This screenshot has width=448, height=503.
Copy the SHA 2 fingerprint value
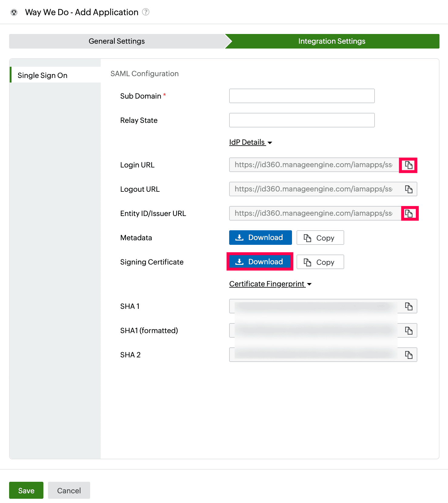[x=409, y=355]
